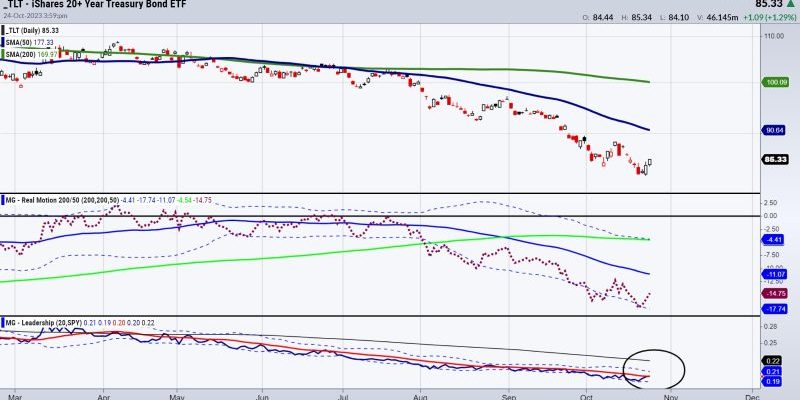
Task: Click the maroon -14.75 value tag
Action: pyautogui.click(x=774, y=293)
